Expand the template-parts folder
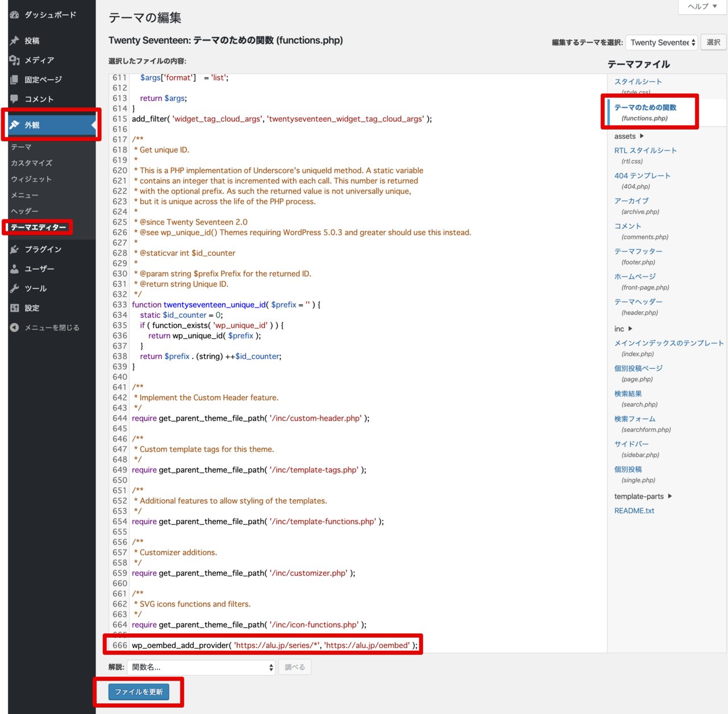Viewport: 728px width, 714px height. pyautogui.click(x=643, y=496)
